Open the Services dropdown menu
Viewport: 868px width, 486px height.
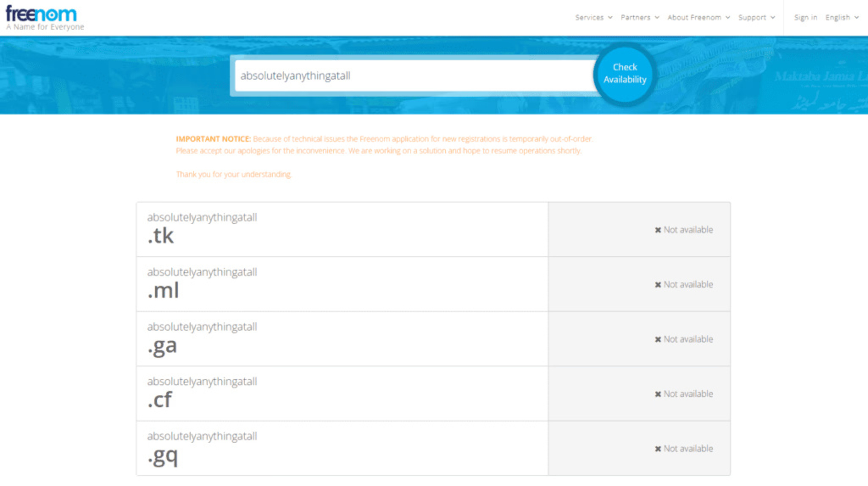coord(594,17)
